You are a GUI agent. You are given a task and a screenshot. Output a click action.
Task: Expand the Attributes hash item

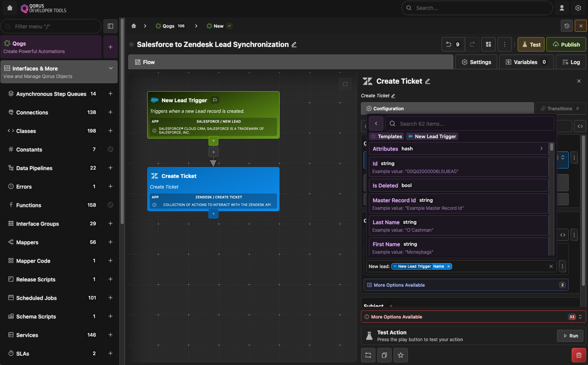click(x=541, y=149)
